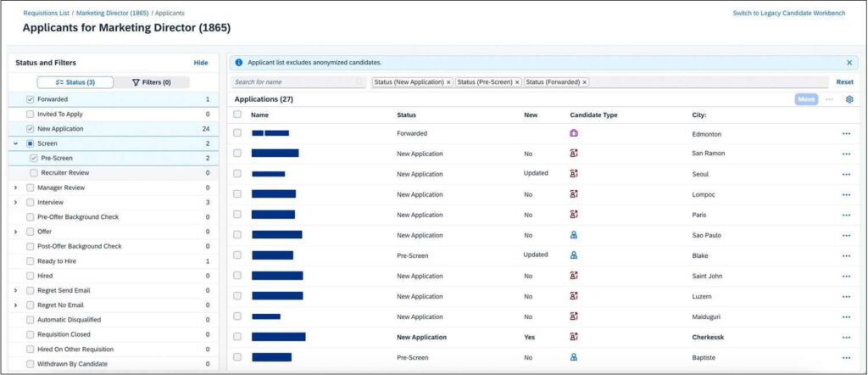This screenshot has height=375, width=868.
Task: Check the Withdrawn By Candidate checkbox
Action: tap(31, 364)
